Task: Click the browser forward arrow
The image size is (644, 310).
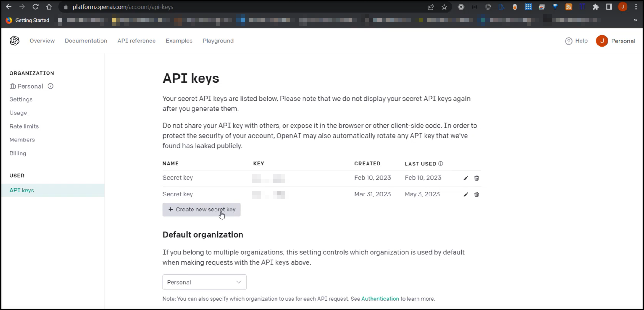Action: 22,7
